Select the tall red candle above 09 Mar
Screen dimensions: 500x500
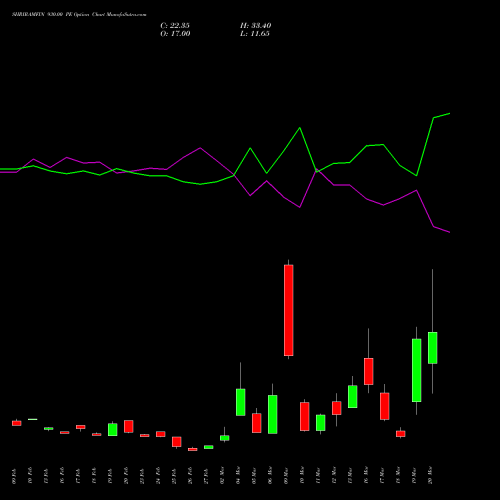[289, 310]
